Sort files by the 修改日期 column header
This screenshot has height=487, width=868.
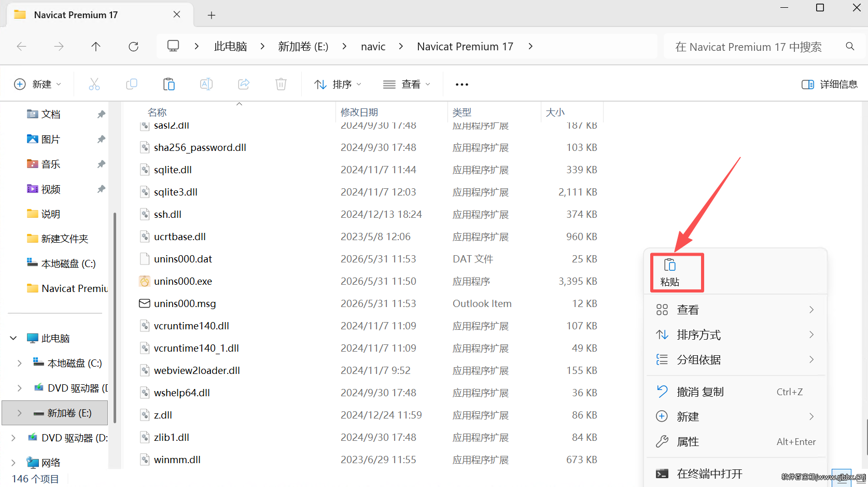[x=359, y=112]
